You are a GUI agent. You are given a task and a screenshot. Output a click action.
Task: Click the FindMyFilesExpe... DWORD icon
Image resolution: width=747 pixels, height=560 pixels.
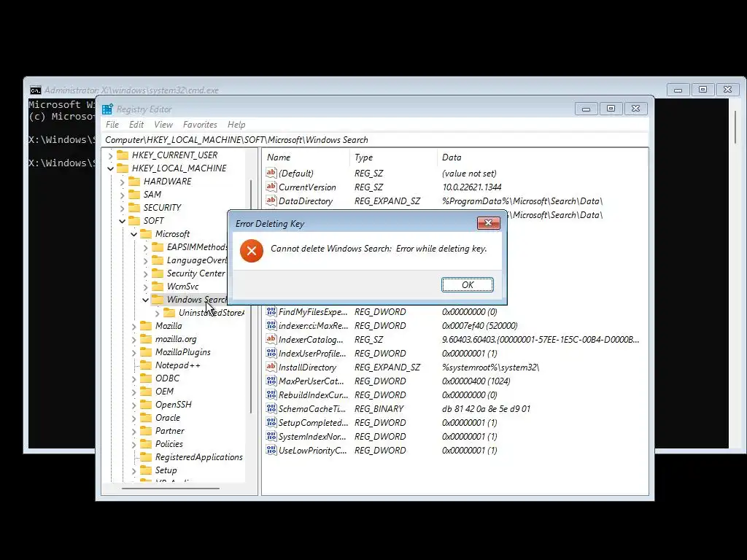[x=271, y=311]
